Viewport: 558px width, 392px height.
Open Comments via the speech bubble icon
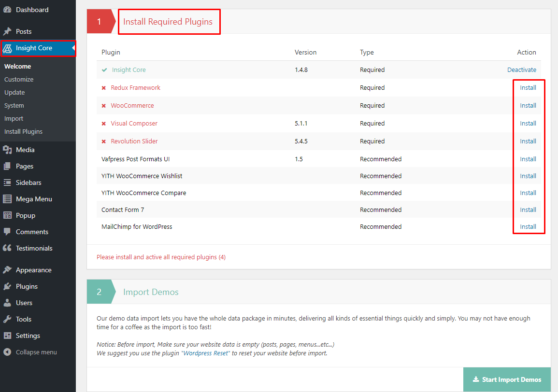[9, 231]
